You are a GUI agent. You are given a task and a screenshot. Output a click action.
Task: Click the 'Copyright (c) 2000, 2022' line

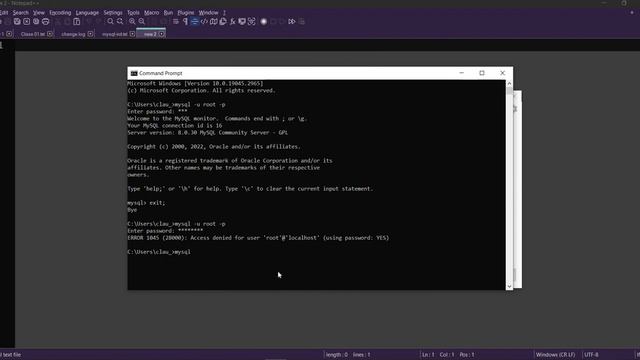[214, 147]
